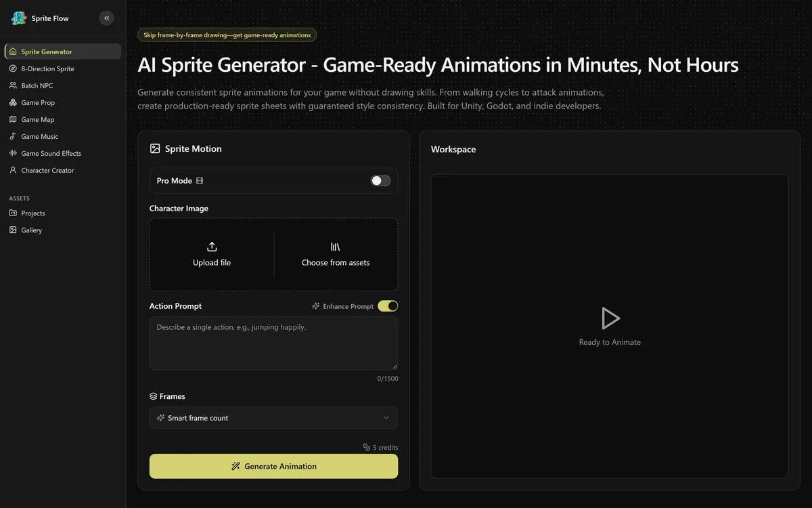
Task: Go to Character Creator
Action: click(63, 170)
